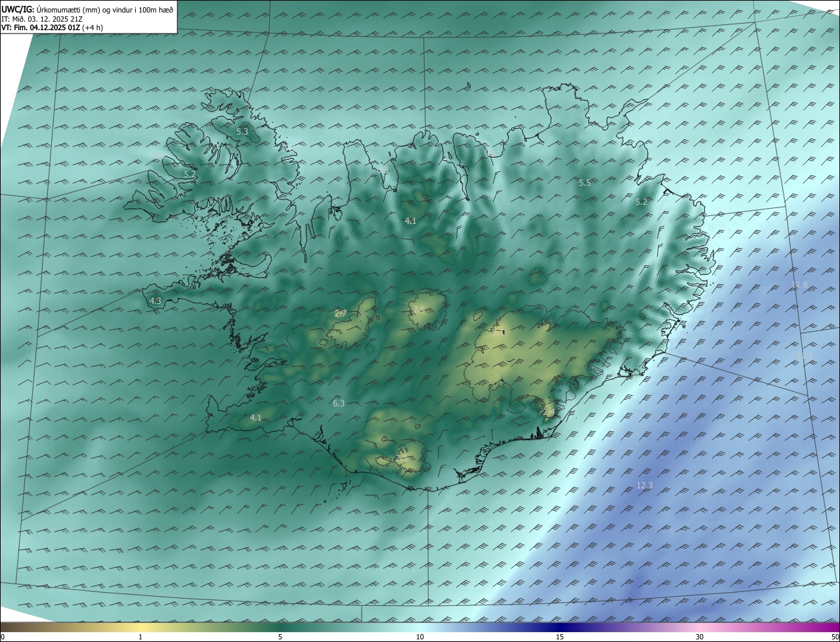840x642 pixels.
Task: Click the 5.3 precipitable water value label
Action: point(242,132)
